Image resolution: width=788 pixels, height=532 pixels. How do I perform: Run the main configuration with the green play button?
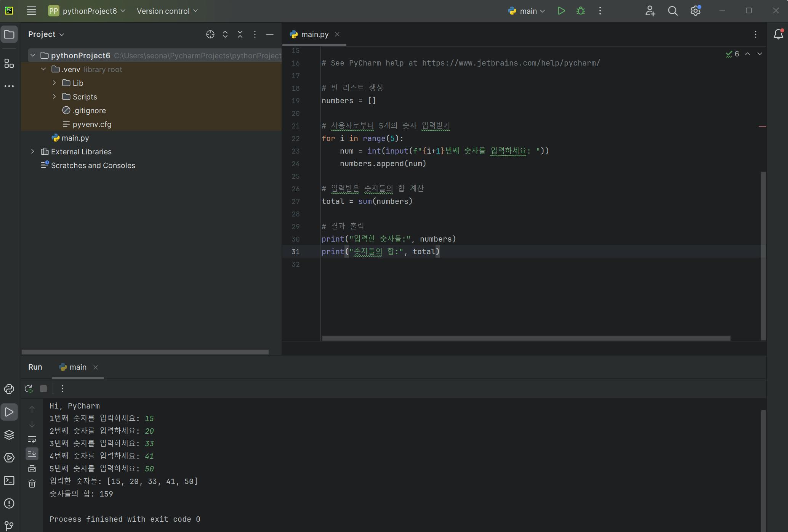point(561,11)
